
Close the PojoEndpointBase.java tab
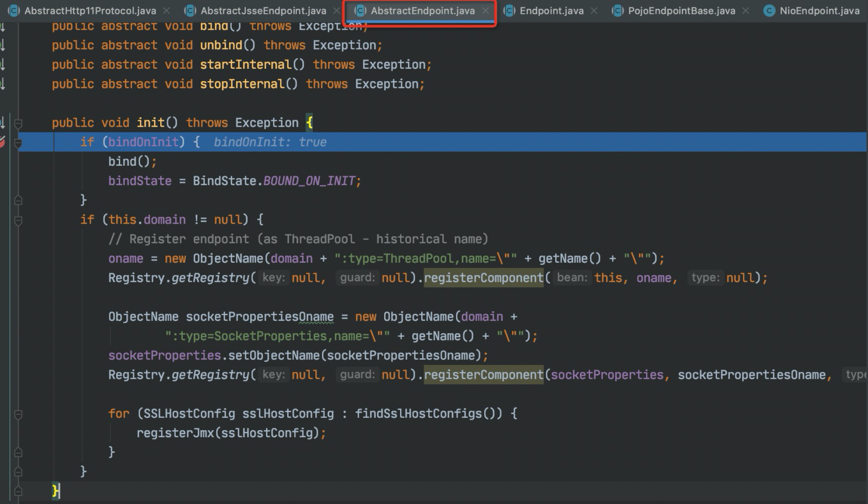746,10
